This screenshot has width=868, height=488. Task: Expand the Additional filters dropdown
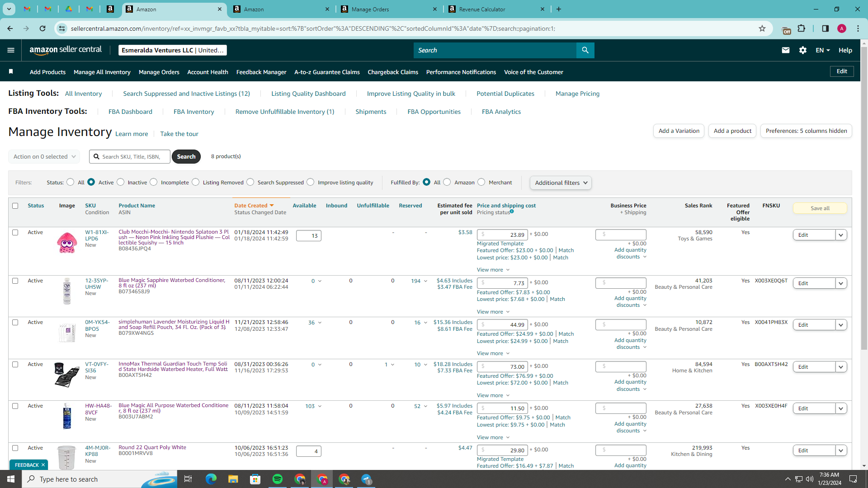(x=561, y=183)
